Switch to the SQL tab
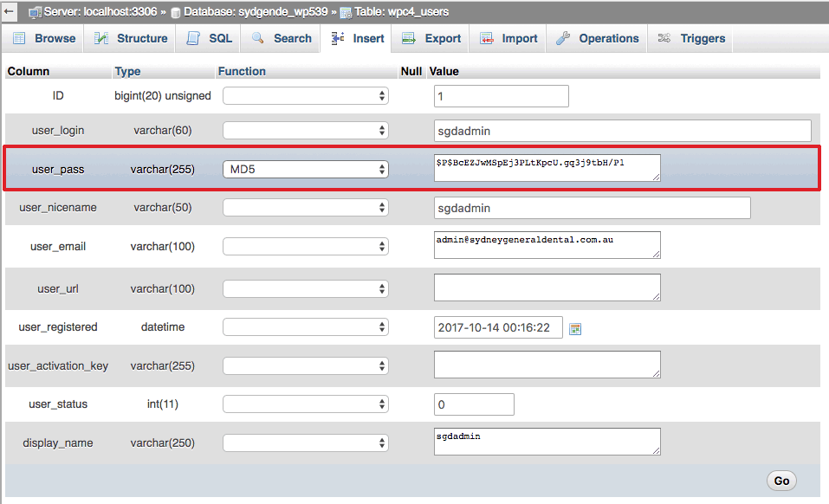The width and height of the screenshot is (829, 504). click(x=210, y=39)
